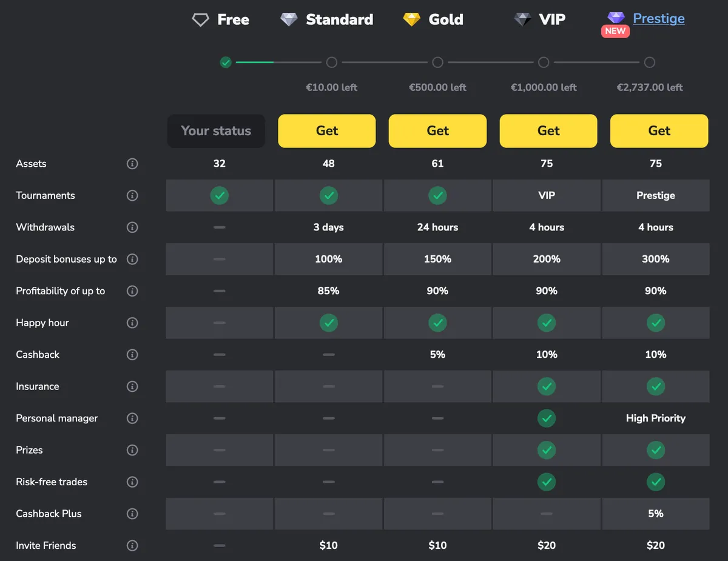Image resolution: width=728 pixels, height=561 pixels.
Task: Click the Invite Friends info icon
Action: pyautogui.click(x=132, y=546)
